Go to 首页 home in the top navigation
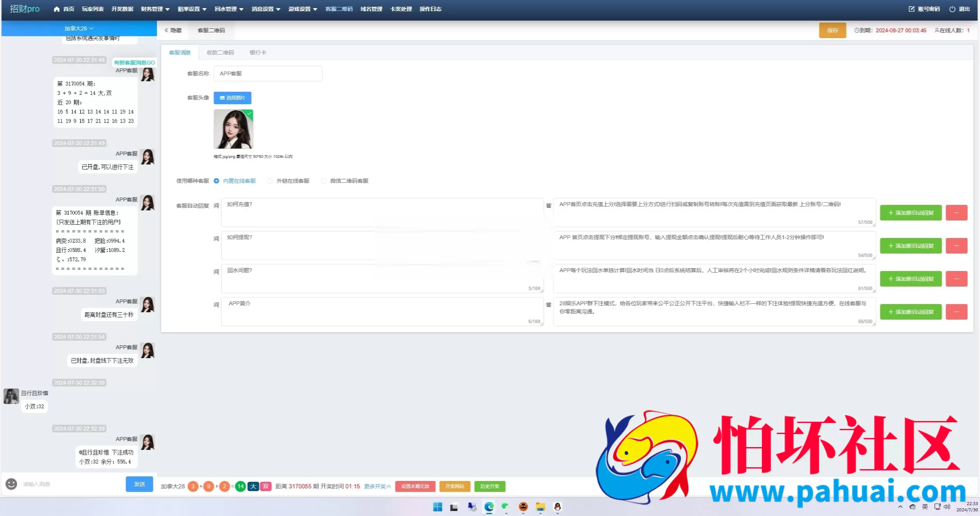The height and width of the screenshot is (516, 980). point(64,9)
